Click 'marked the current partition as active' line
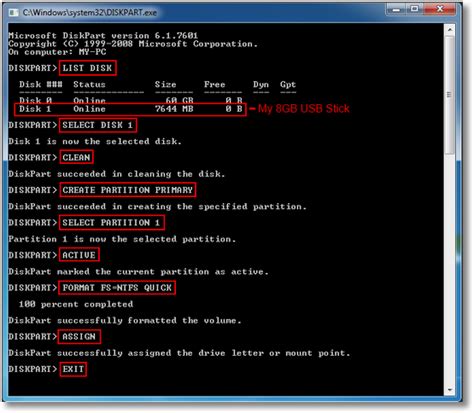The height and width of the screenshot is (413, 474). point(138,272)
